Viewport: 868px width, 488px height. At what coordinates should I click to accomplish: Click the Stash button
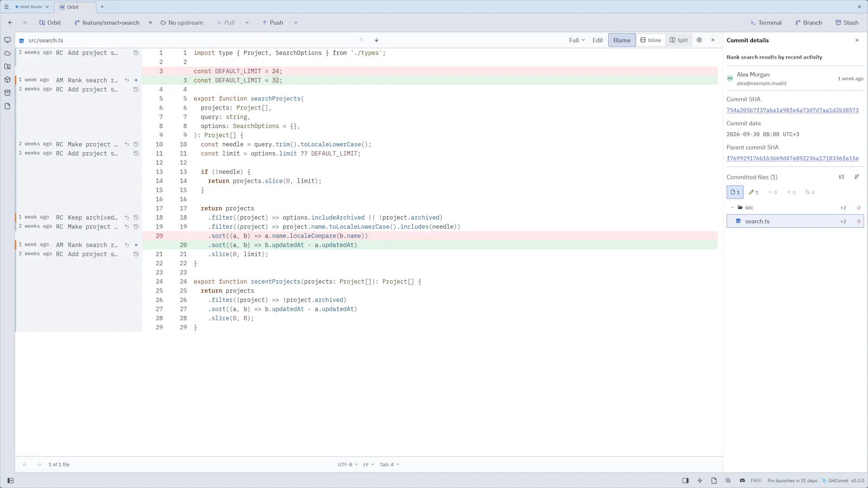point(847,23)
